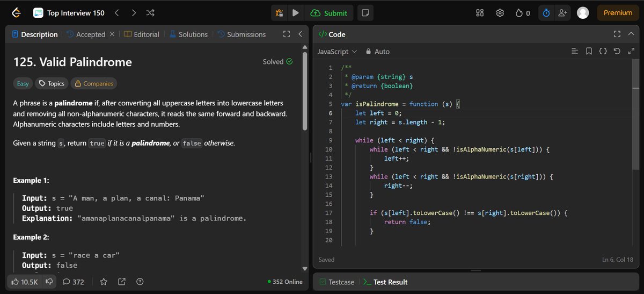The height and width of the screenshot is (294, 644).
Task: Show the Companies tag
Action: click(94, 83)
